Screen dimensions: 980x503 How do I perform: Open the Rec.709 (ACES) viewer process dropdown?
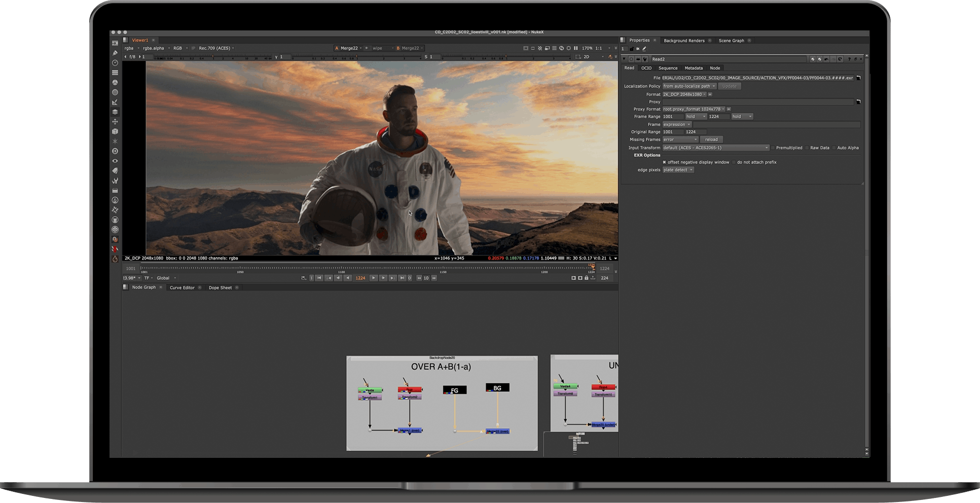tap(216, 48)
